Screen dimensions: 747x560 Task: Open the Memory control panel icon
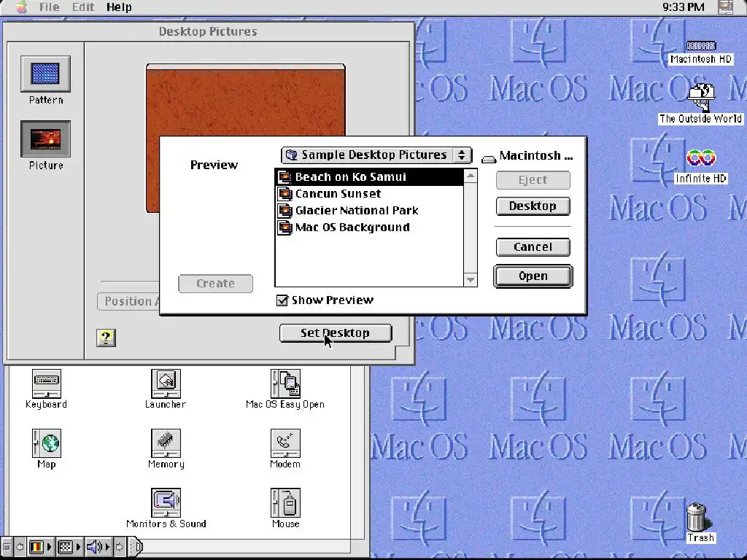(x=166, y=443)
